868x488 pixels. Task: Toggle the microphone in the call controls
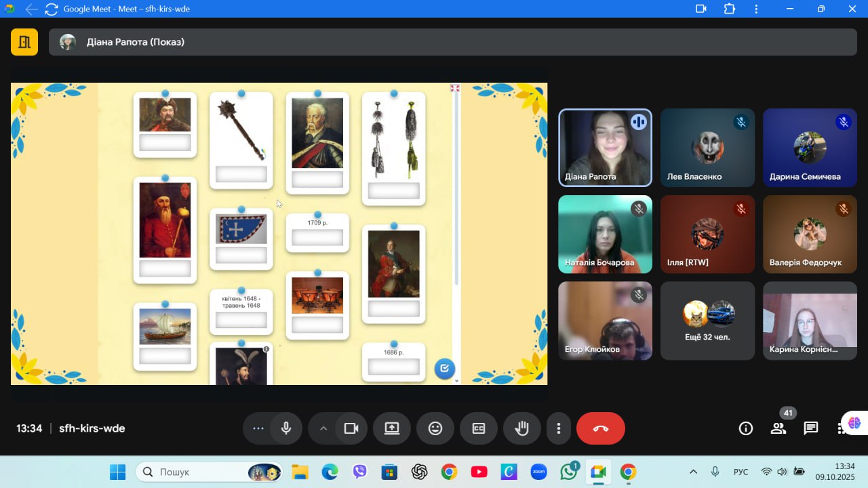286,428
